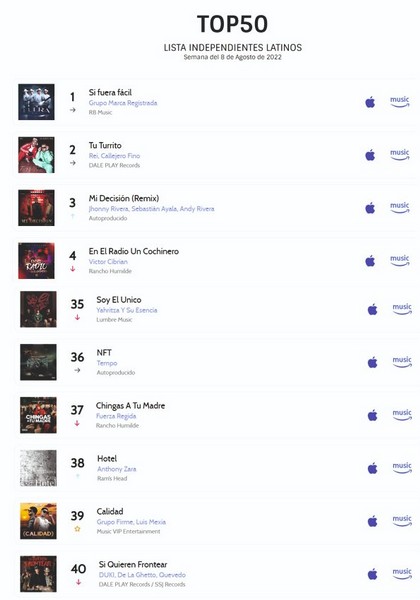Open Amazon Music link for Tu Turrito
This screenshot has height=600, width=420.
tap(400, 155)
